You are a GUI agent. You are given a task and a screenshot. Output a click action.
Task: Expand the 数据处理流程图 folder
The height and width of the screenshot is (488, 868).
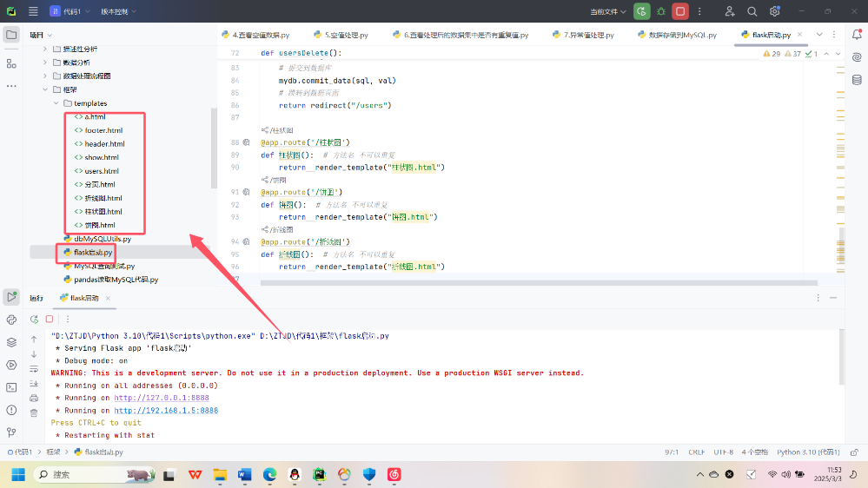click(45, 76)
